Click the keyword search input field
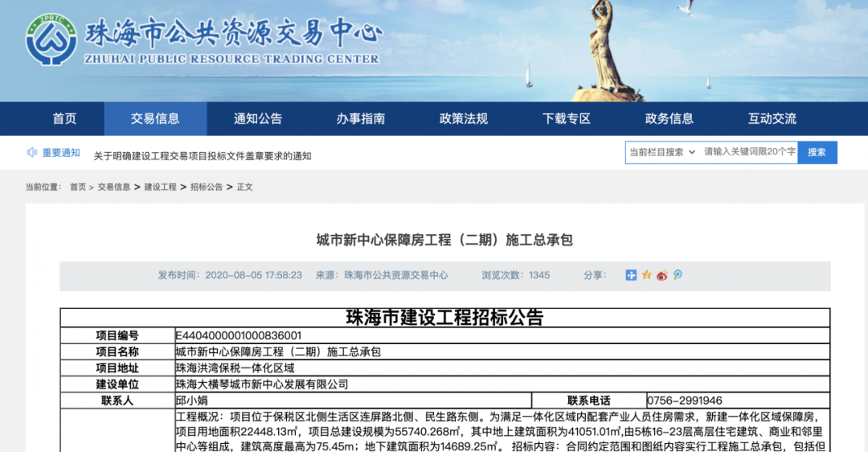 click(x=749, y=152)
